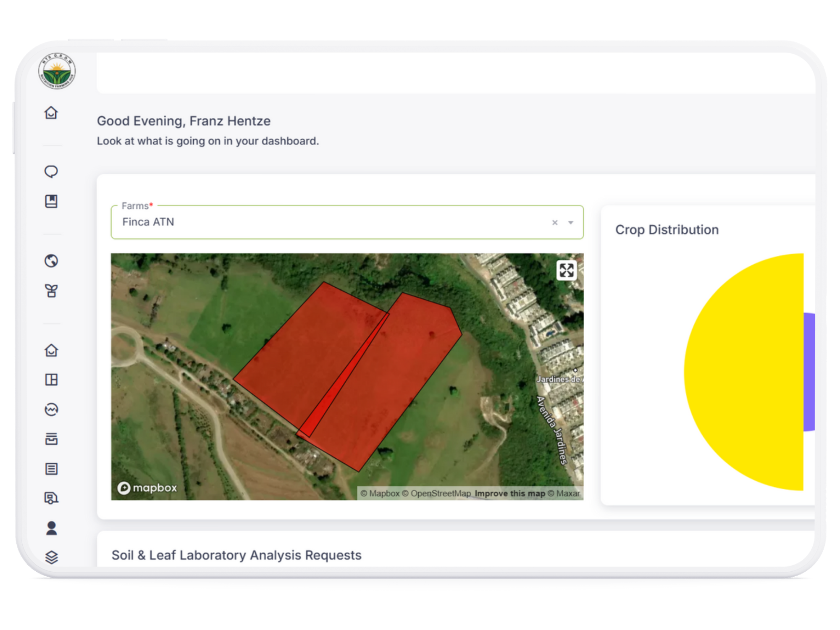This screenshot has width=840, height=630.
Task: Open the chat messages icon in sidebar
Action: [x=51, y=171]
